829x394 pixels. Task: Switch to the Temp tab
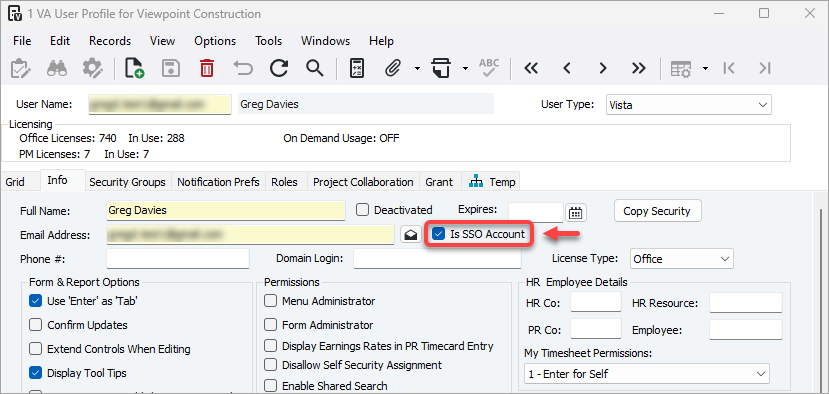coord(492,182)
